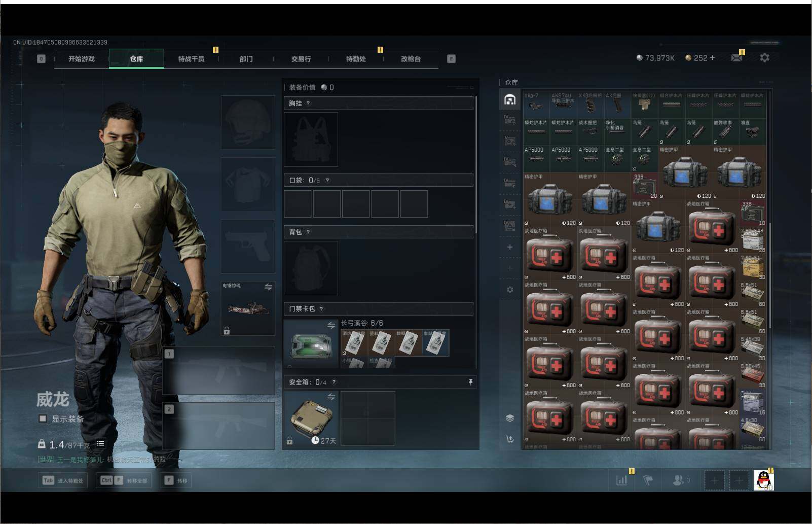Click the F 转移 button
This screenshot has height=524, width=812.
click(176, 480)
